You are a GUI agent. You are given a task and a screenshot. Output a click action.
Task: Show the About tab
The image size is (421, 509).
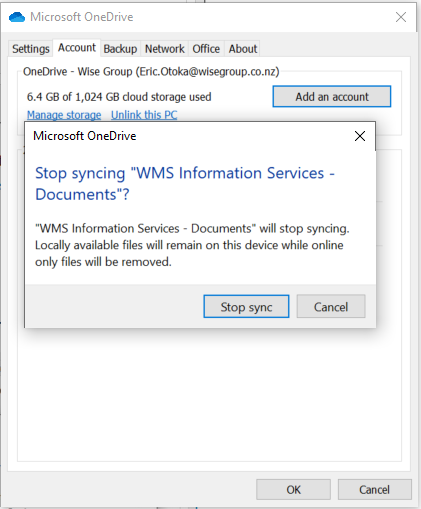point(243,49)
